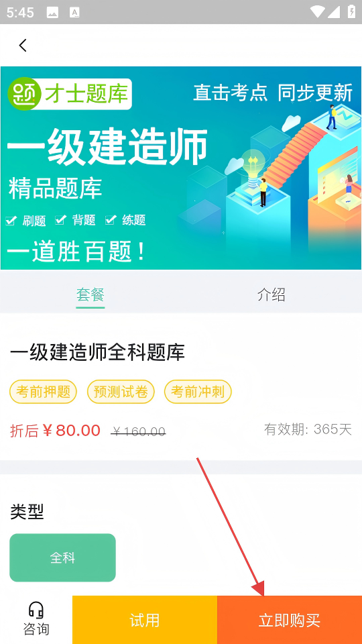The image size is (362, 644).
Task: Tap the 考前押题 tag
Action: (43, 392)
